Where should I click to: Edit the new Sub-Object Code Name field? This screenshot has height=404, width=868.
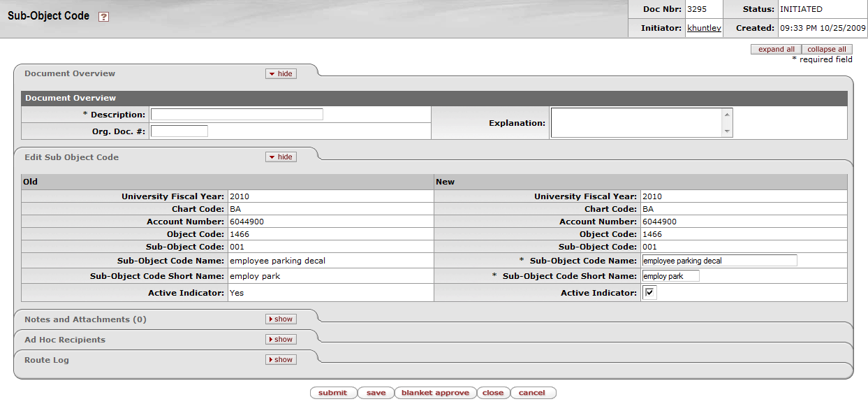(x=719, y=261)
